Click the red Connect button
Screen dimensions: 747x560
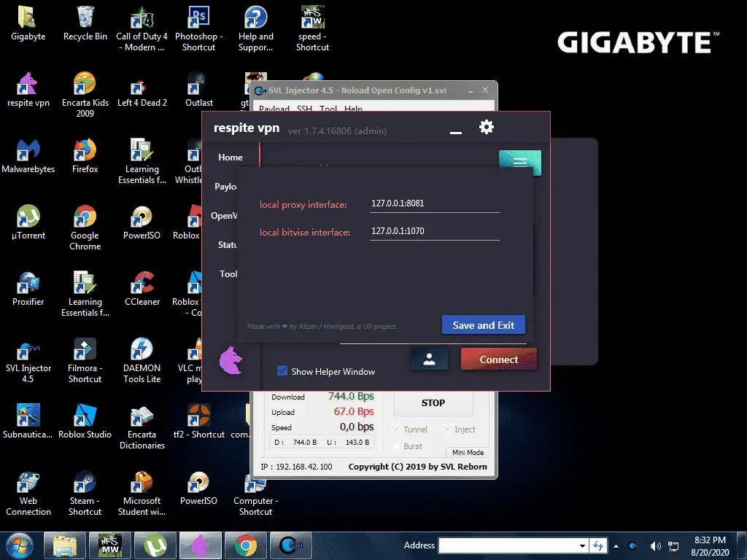coord(499,359)
